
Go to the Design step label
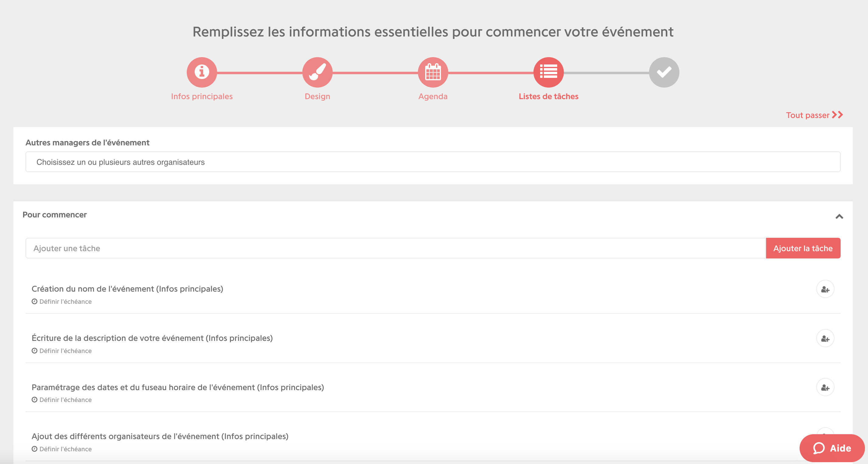click(x=318, y=96)
